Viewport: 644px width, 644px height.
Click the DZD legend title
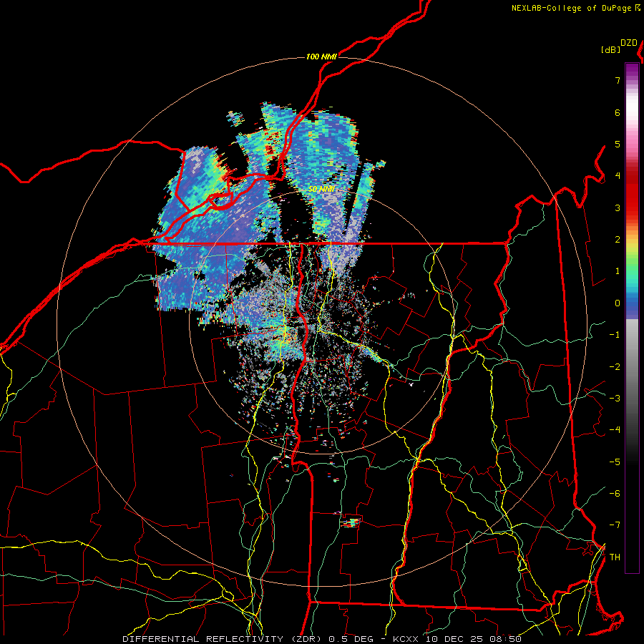(x=629, y=43)
